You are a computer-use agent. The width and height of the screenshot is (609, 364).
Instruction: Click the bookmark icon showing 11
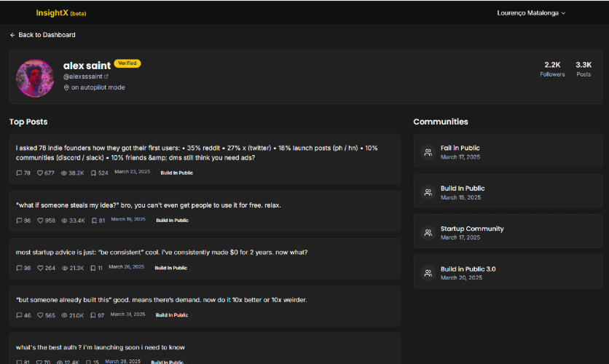tap(93, 268)
